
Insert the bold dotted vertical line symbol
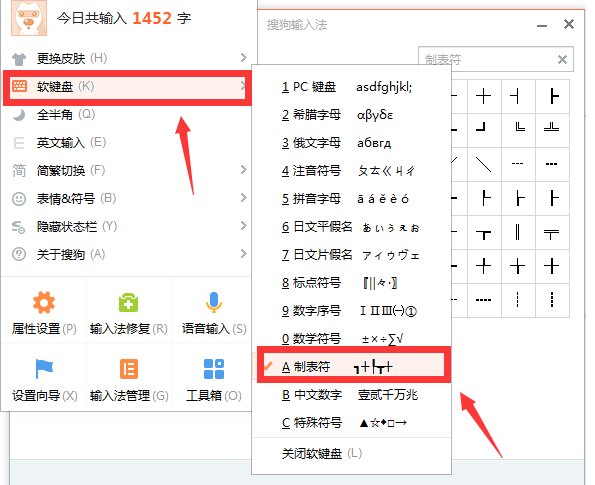point(552,300)
